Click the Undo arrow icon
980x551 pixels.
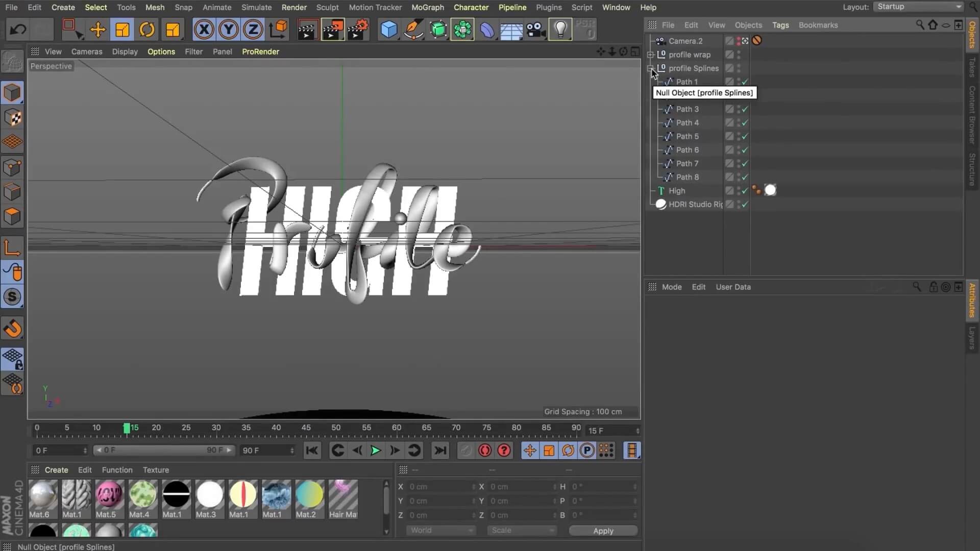click(x=18, y=30)
